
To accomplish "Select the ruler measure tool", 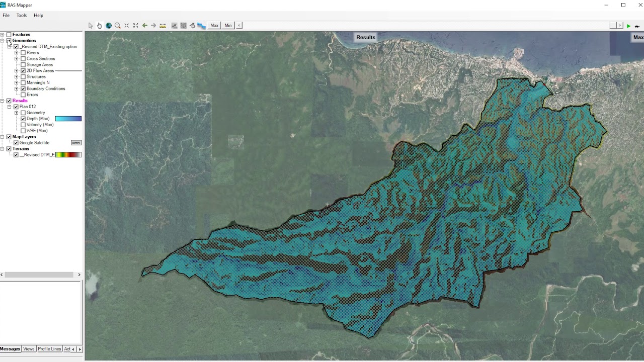I will 163,26.
